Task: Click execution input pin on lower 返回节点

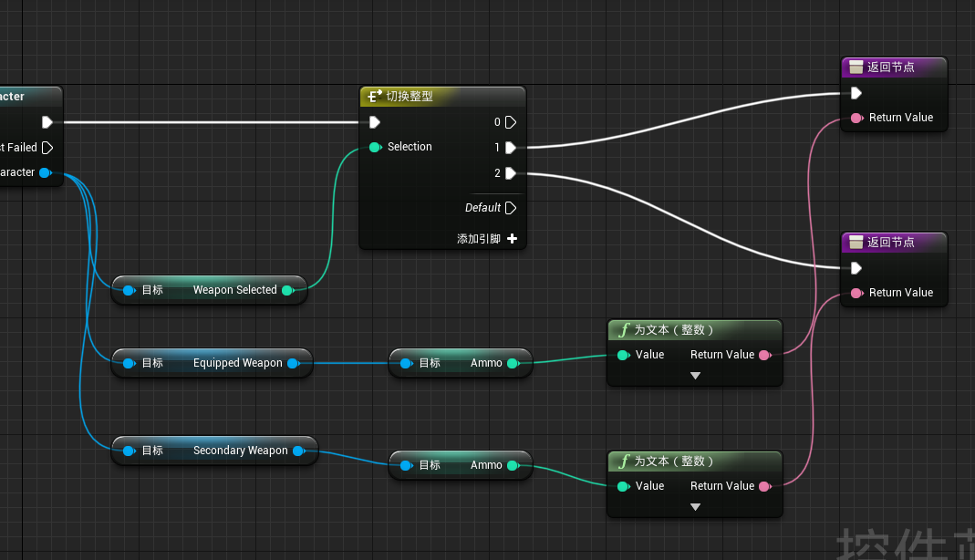Action: point(856,268)
